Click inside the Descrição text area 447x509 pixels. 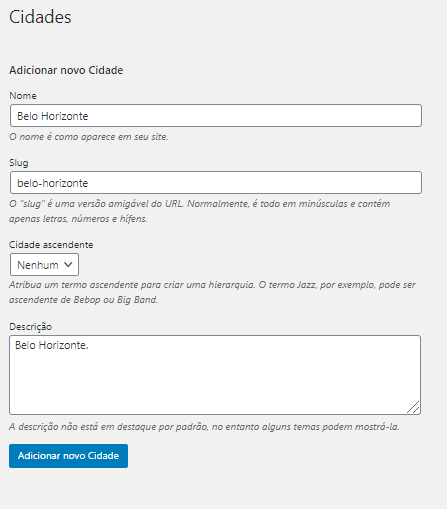click(215, 375)
